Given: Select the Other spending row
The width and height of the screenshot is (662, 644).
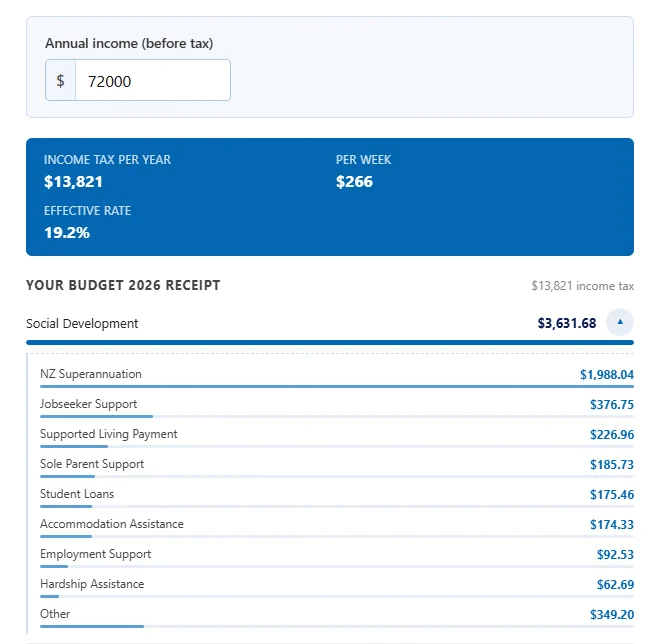Looking at the screenshot, I should click(337, 615).
